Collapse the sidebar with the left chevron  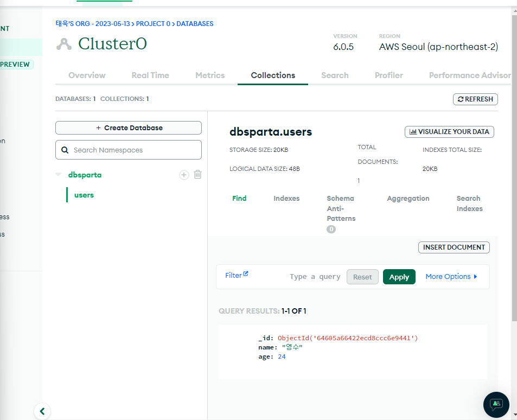point(42,411)
